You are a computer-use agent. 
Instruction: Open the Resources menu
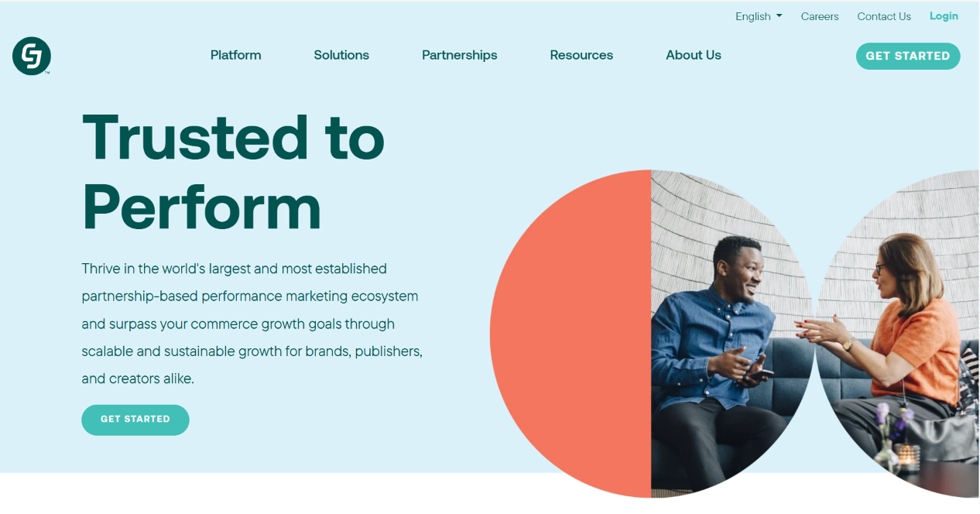pos(581,55)
